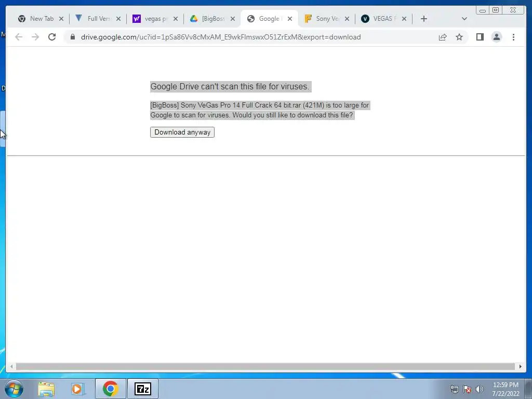Screen dimensions: 532x399
Task: Share this page using the share icon
Action: [x=443, y=37]
